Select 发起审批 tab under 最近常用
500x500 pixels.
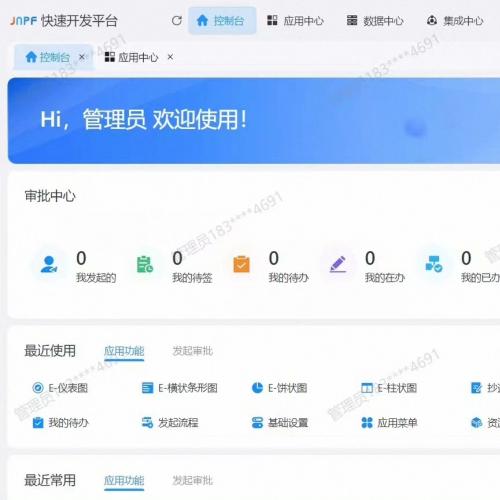192,481
